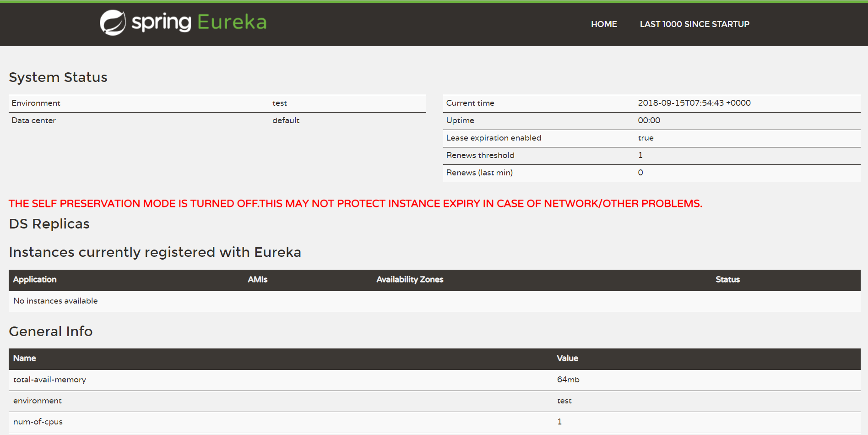Click the Spring leaf logo icon
The width and height of the screenshot is (868, 435).
click(x=113, y=22)
